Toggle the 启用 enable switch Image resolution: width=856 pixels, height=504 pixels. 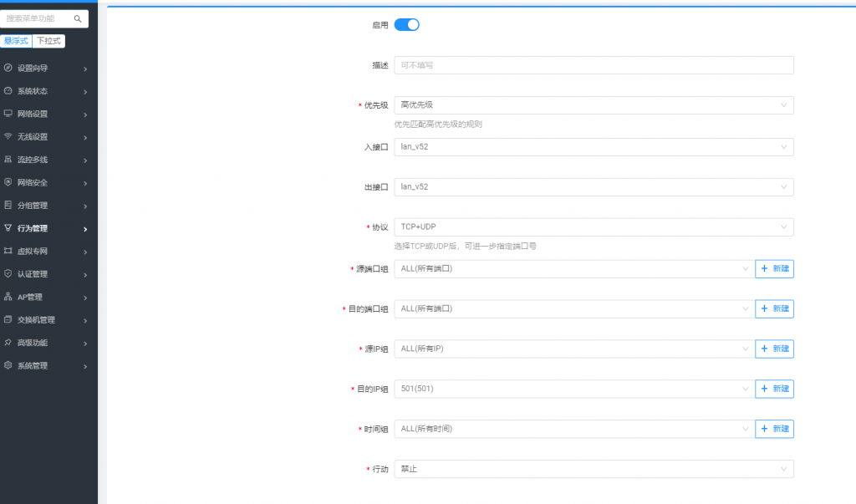click(407, 24)
